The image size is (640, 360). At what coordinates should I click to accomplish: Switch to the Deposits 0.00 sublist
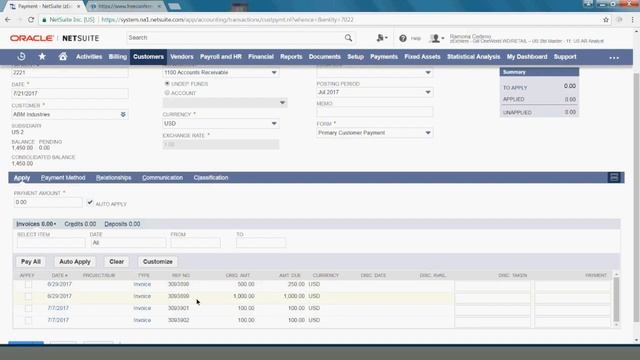point(122,224)
